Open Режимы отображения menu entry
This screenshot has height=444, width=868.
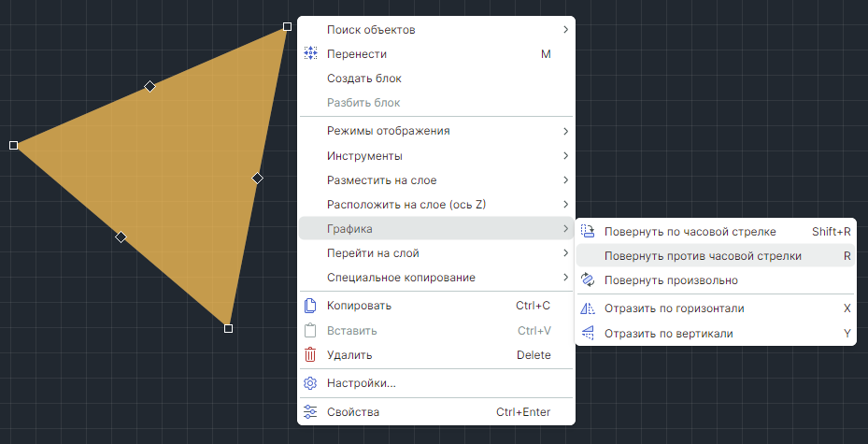pos(436,131)
